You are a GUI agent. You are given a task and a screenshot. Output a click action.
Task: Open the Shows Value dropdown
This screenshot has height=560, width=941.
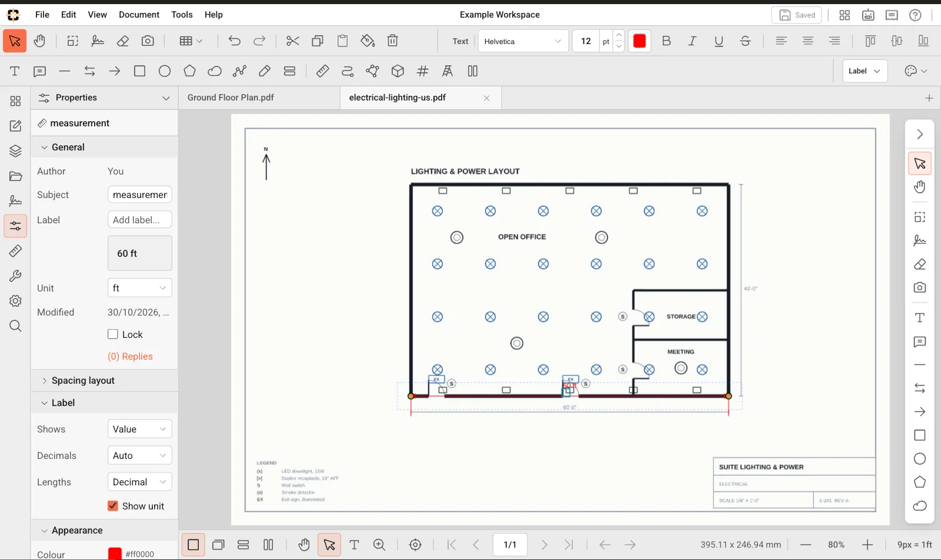point(140,429)
